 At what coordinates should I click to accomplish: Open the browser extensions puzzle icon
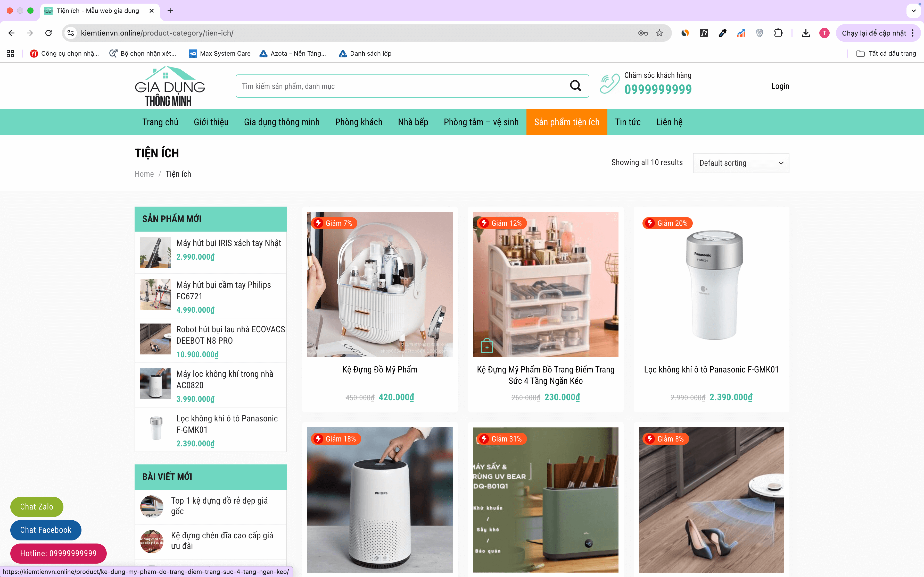[778, 33]
